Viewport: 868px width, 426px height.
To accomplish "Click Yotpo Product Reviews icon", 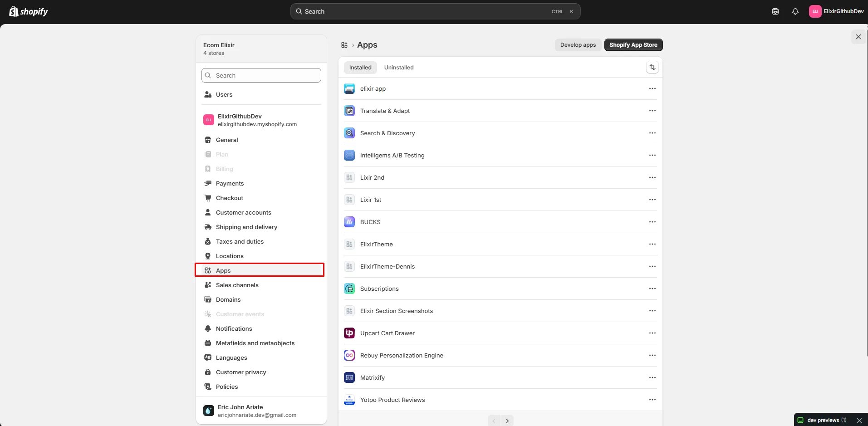I will click(x=349, y=400).
